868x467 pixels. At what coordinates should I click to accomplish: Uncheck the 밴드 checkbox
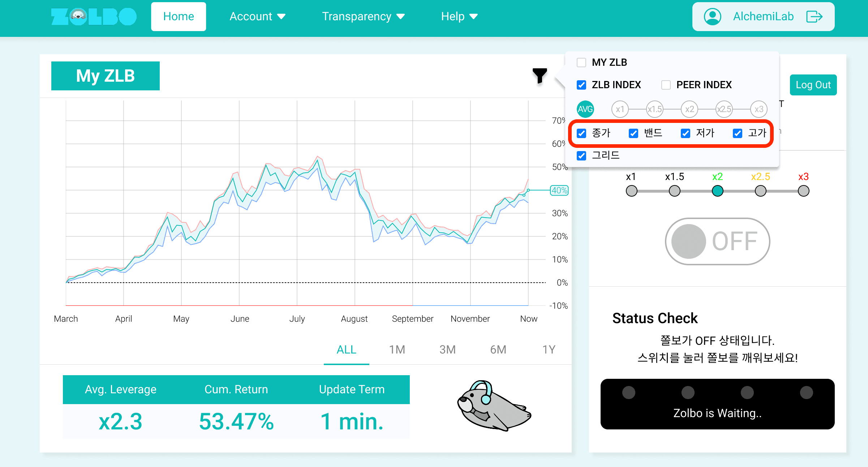tap(633, 133)
